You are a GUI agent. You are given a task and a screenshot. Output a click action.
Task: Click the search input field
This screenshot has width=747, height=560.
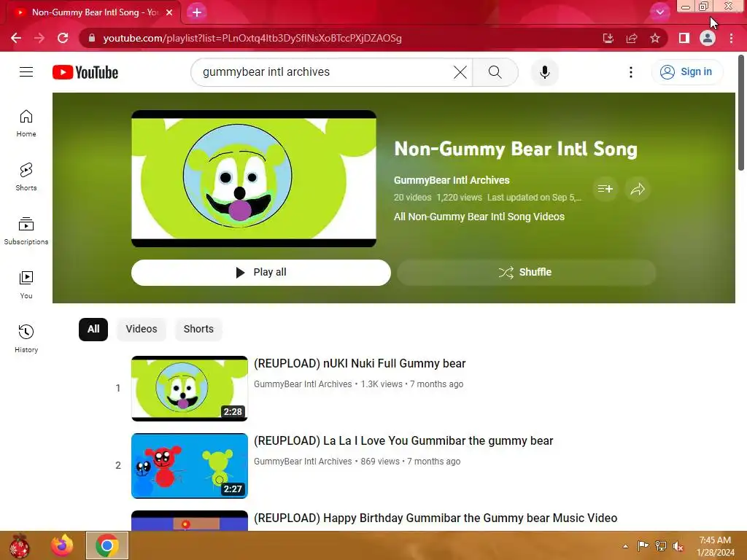(324, 72)
